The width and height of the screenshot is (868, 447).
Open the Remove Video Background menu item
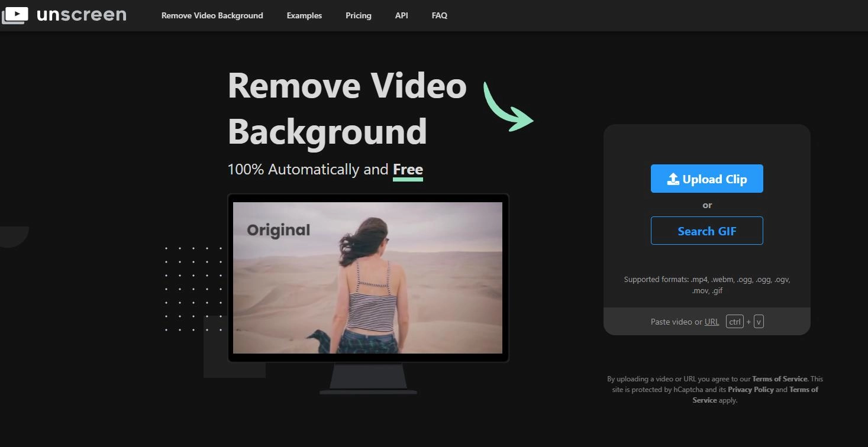coord(212,15)
